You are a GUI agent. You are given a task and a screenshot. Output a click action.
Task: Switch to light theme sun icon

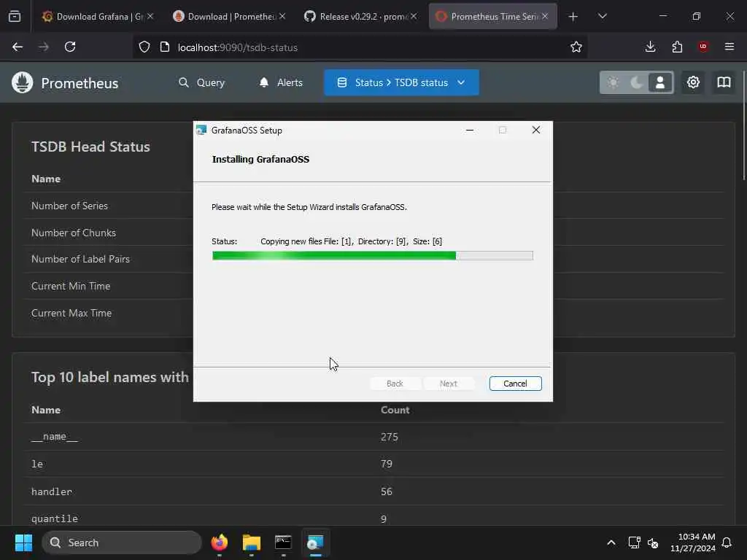(x=613, y=82)
